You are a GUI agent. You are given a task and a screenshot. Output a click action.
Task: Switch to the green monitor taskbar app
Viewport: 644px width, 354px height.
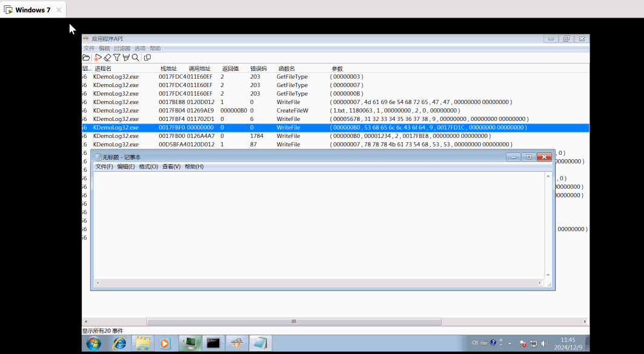(x=190, y=343)
